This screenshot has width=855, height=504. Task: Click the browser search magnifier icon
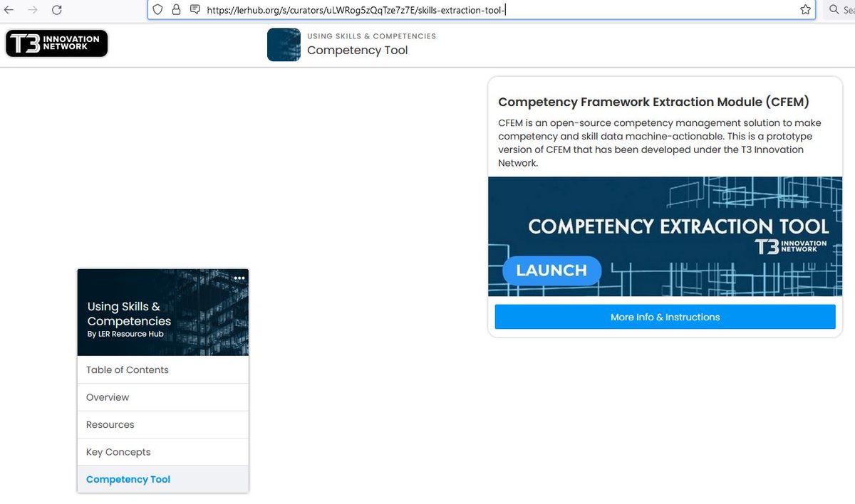[x=834, y=10]
